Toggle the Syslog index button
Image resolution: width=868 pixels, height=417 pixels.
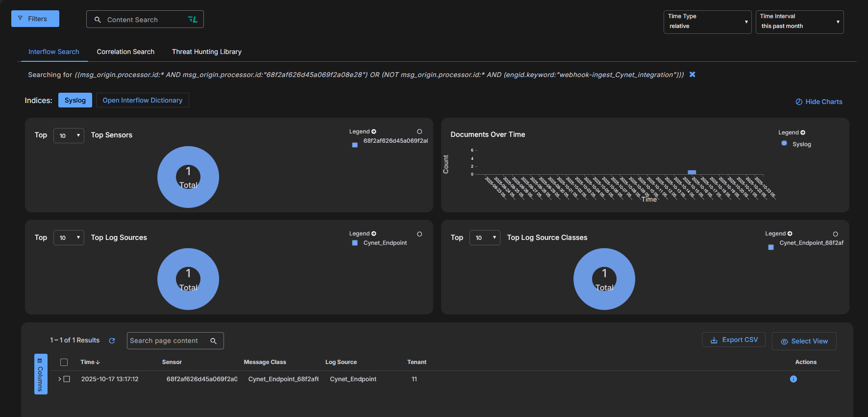point(75,100)
